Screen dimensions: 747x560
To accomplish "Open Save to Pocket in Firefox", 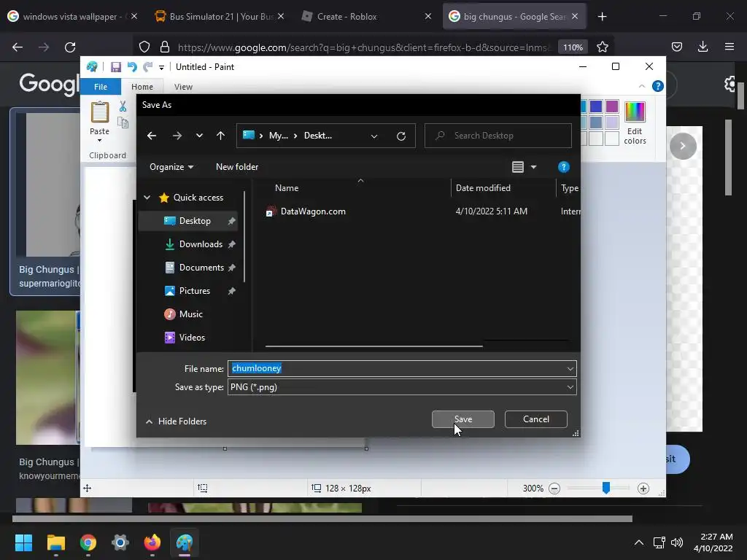I will coord(676,47).
